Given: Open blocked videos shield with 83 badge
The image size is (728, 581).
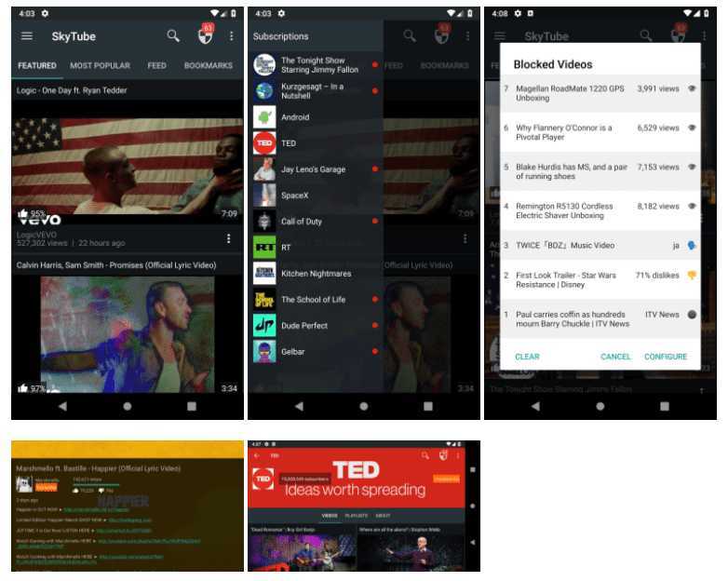Looking at the screenshot, I should point(205,34).
